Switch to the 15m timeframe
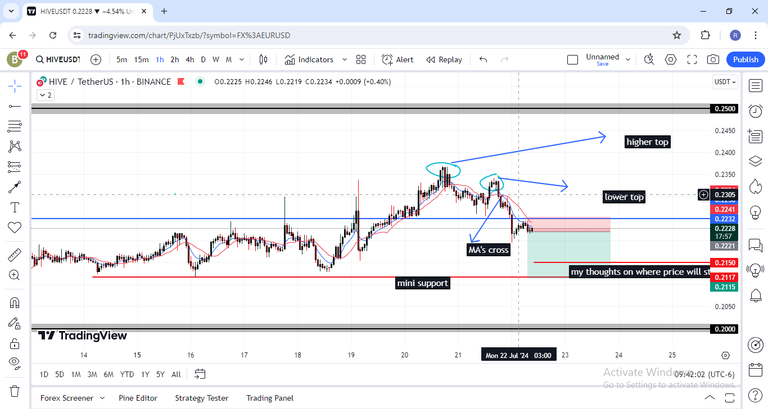This screenshot has height=409, width=768. (141, 60)
